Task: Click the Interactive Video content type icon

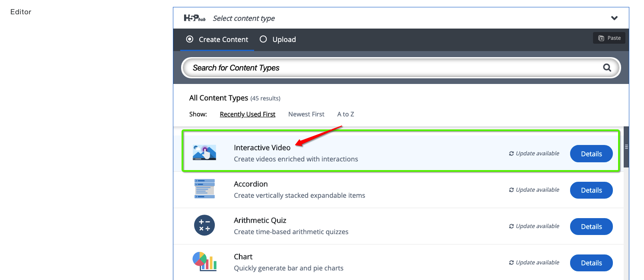Action: 204,152
